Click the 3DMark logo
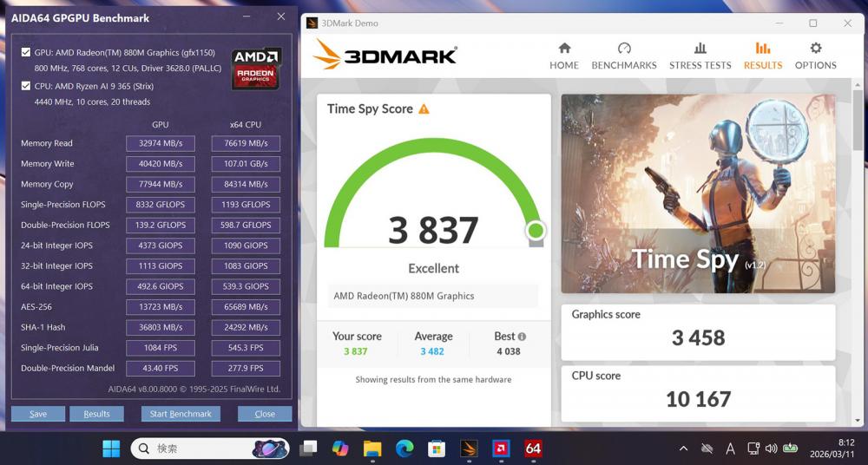Screen dimensions: 868x465 click(x=385, y=55)
